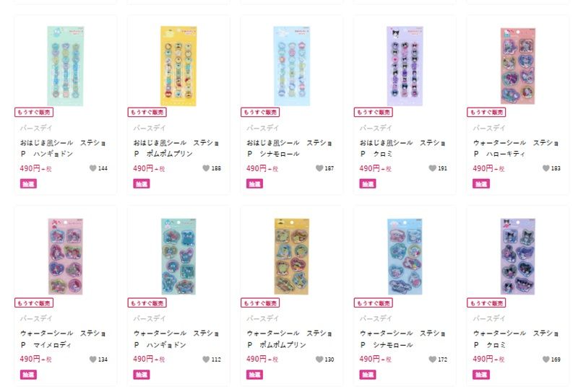578x392 pixels.
Task: Click もうすぐ販売 badge on Hangyodon water sticker
Action: pyautogui.click(x=147, y=302)
